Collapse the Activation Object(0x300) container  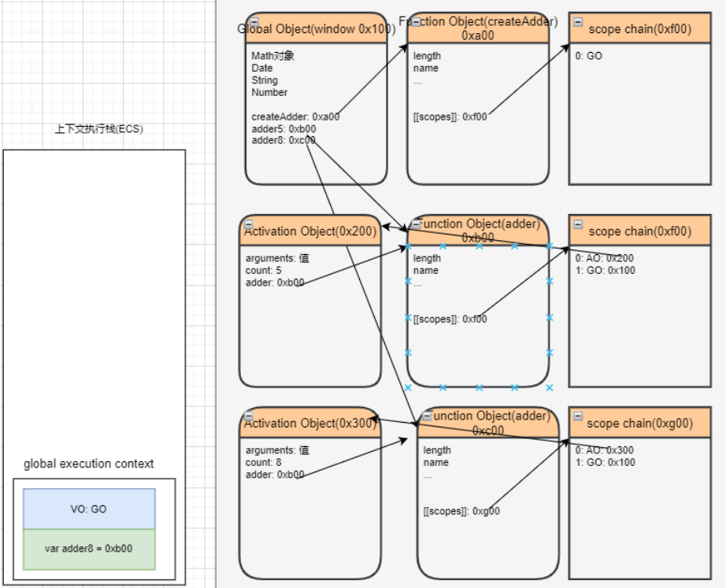pos(249,416)
